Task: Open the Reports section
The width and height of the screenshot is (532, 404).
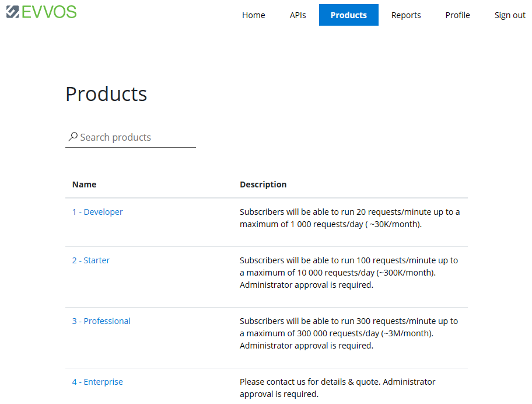Action: tap(406, 15)
